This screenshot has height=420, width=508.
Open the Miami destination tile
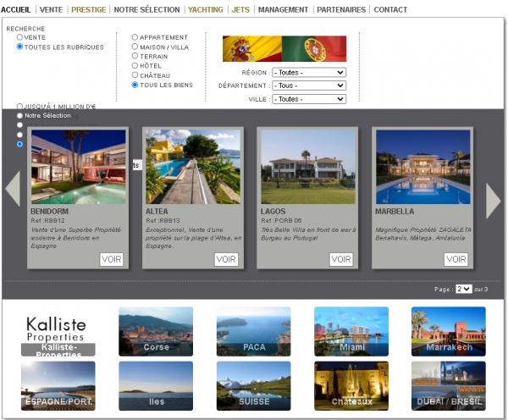(351, 331)
